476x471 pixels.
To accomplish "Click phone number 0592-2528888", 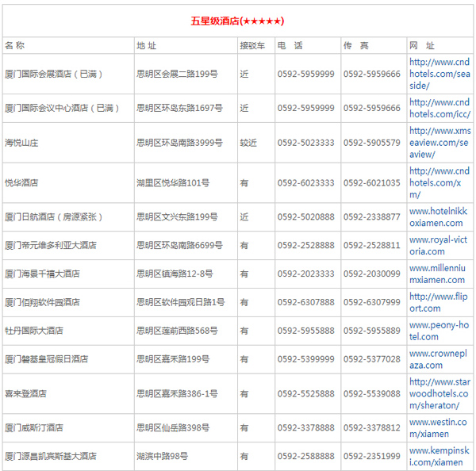I will coord(305,245).
